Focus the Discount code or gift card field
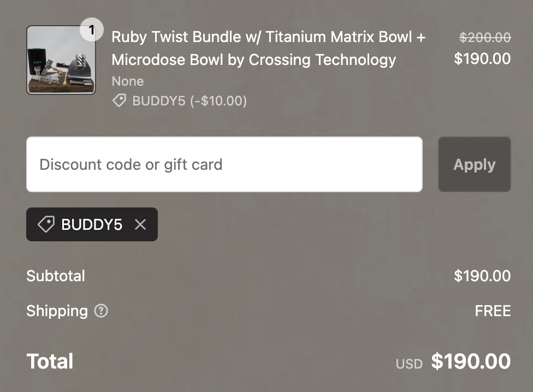Image resolution: width=533 pixels, height=392 pixels. click(224, 164)
